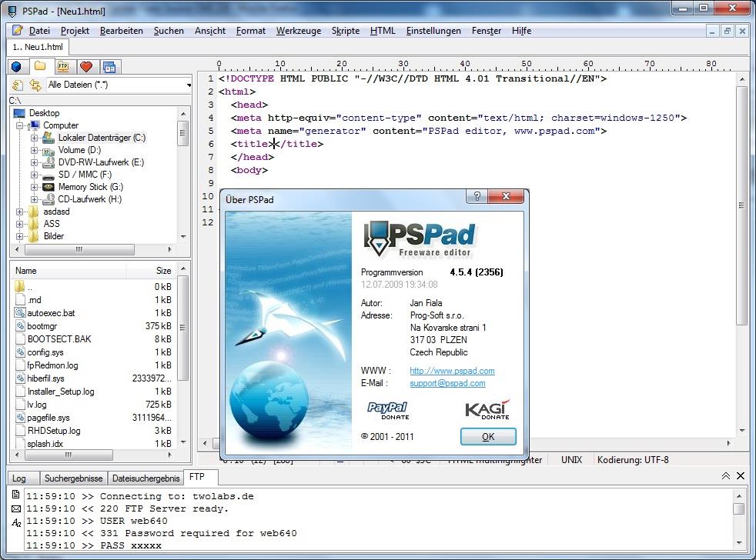
Task: Select the config.sys file row
Action: pyautogui.click(x=93, y=352)
